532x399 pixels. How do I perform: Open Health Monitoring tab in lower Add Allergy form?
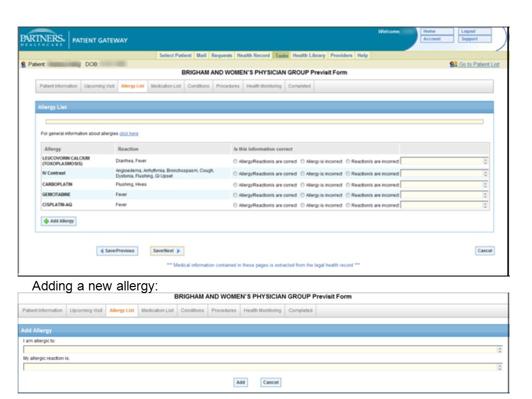263,310
